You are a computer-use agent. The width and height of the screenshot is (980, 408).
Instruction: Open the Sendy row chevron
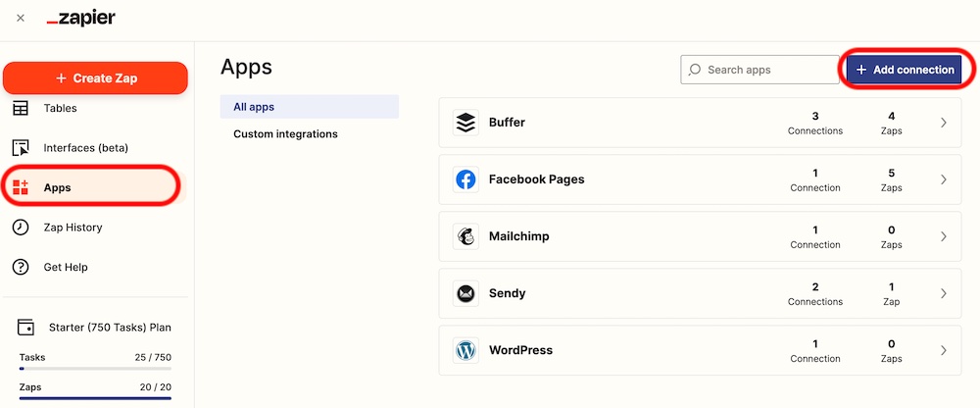click(944, 293)
